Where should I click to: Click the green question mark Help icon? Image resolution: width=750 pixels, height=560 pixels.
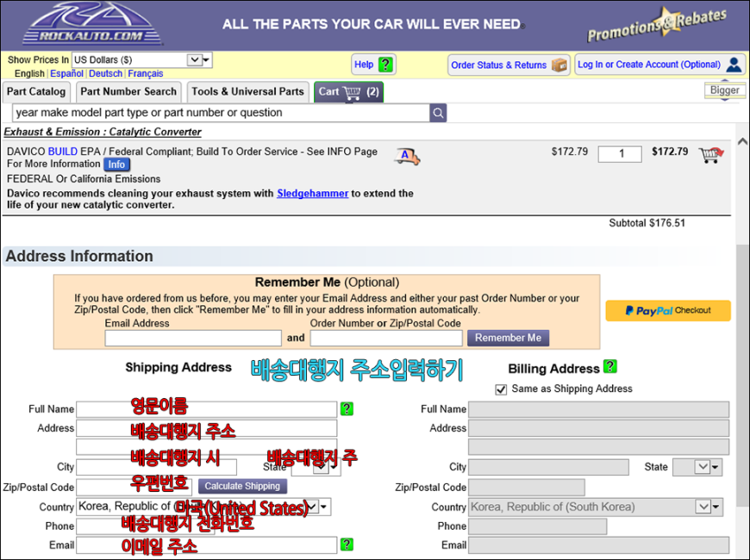pos(385,64)
